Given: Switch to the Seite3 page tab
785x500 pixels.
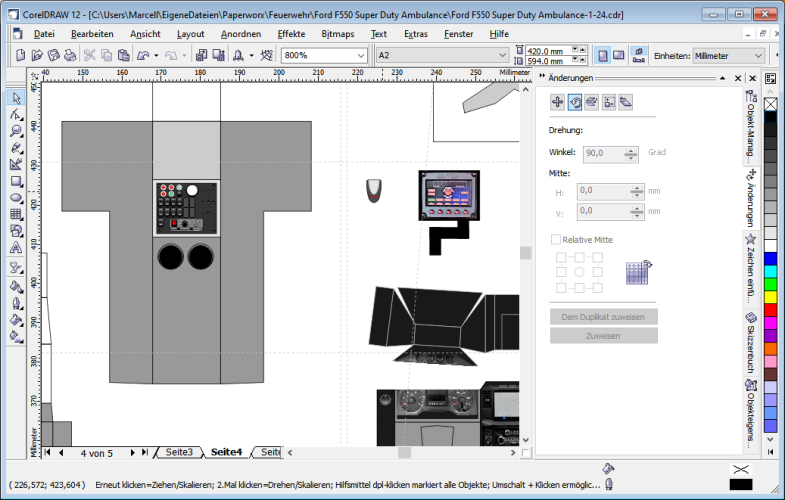Looking at the screenshot, I should [179, 452].
